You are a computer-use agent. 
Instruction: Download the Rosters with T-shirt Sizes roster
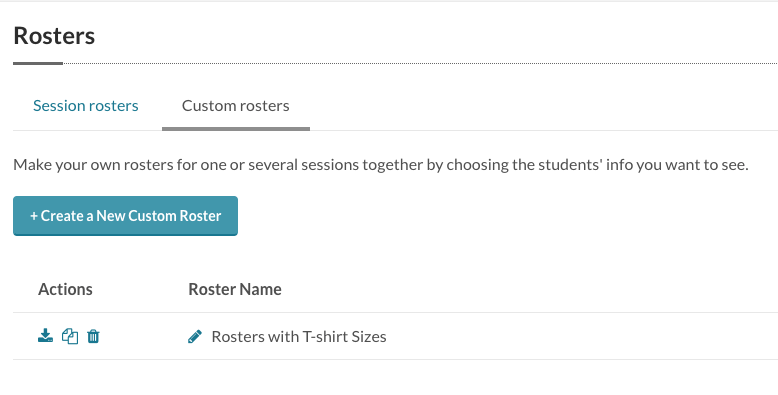pos(46,336)
